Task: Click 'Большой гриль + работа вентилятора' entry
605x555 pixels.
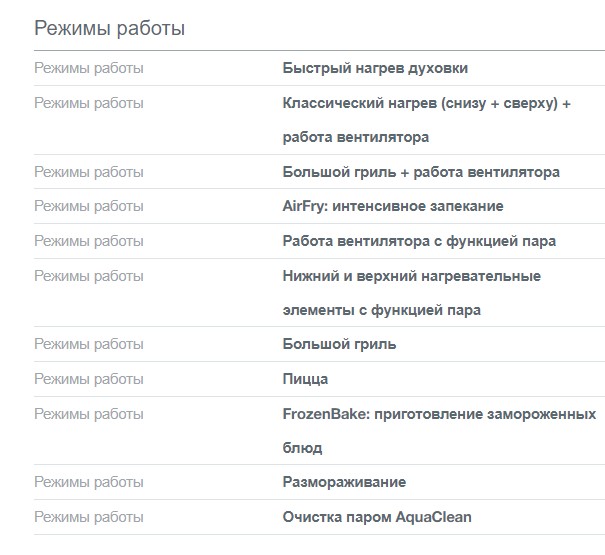Action: (x=421, y=172)
